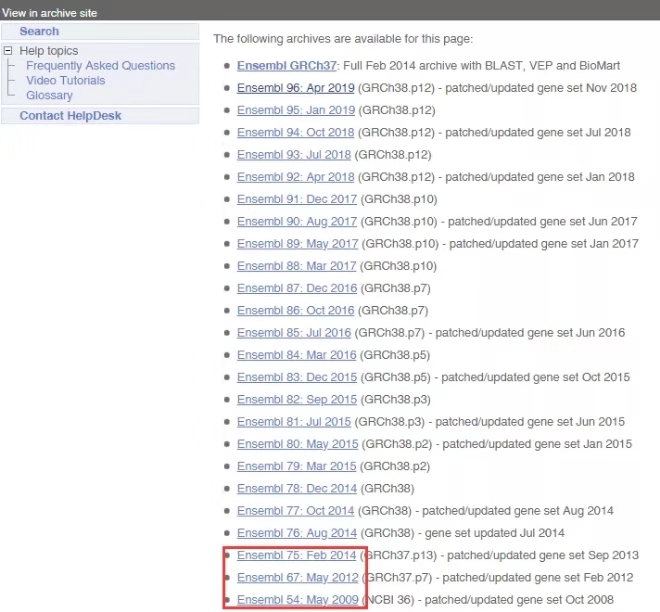Open Ensembl 86: Oct 2016 archive

click(295, 311)
